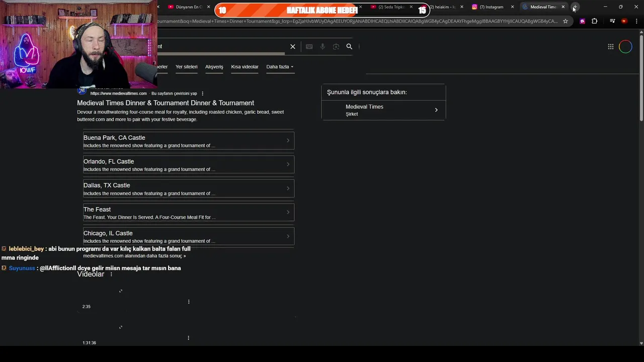
Task: Open the purple extension icon in toolbar
Action: pyautogui.click(x=583, y=21)
